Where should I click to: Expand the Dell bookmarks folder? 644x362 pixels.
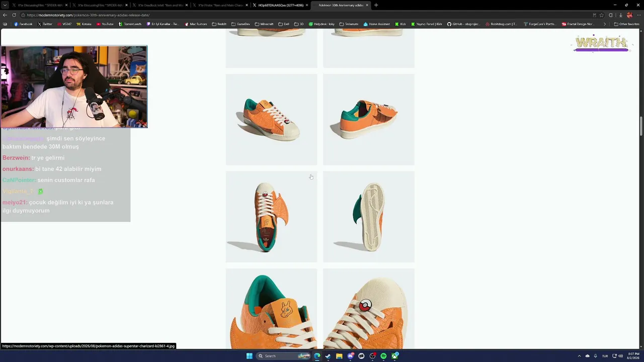[x=284, y=24]
